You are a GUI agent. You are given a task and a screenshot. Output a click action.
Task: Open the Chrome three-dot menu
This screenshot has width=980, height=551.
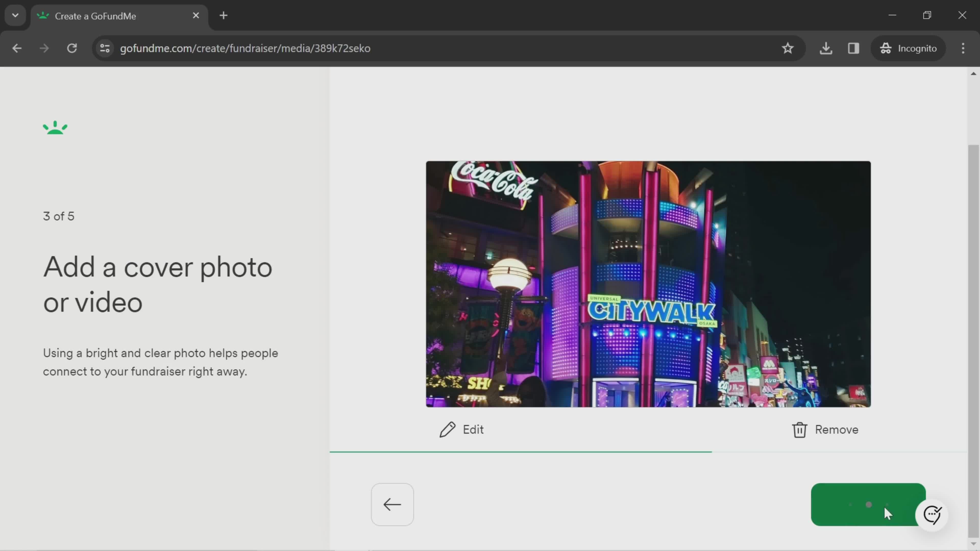963,48
